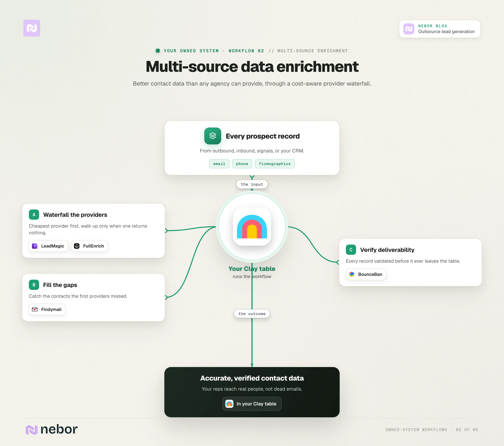The height and width of the screenshot is (446, 504).
Task: Click the firmographics tag
Action: pos(275,164)
